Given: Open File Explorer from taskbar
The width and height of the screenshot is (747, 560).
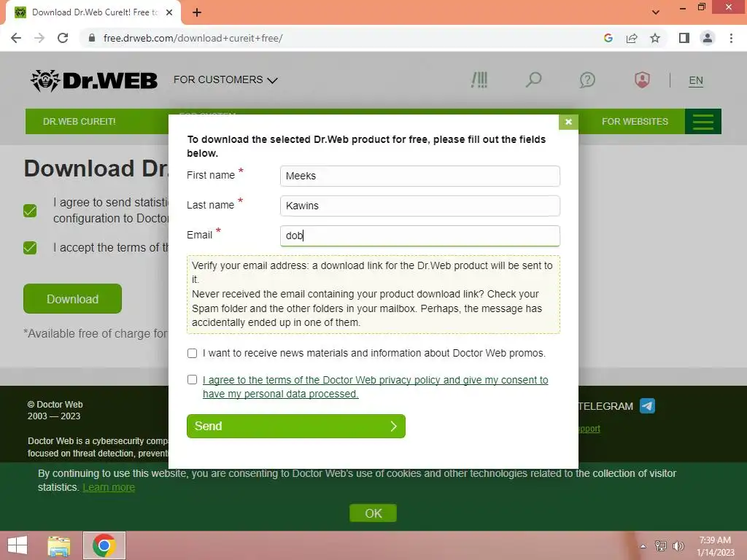Looking at the screenshot, I should click(59, 545).
